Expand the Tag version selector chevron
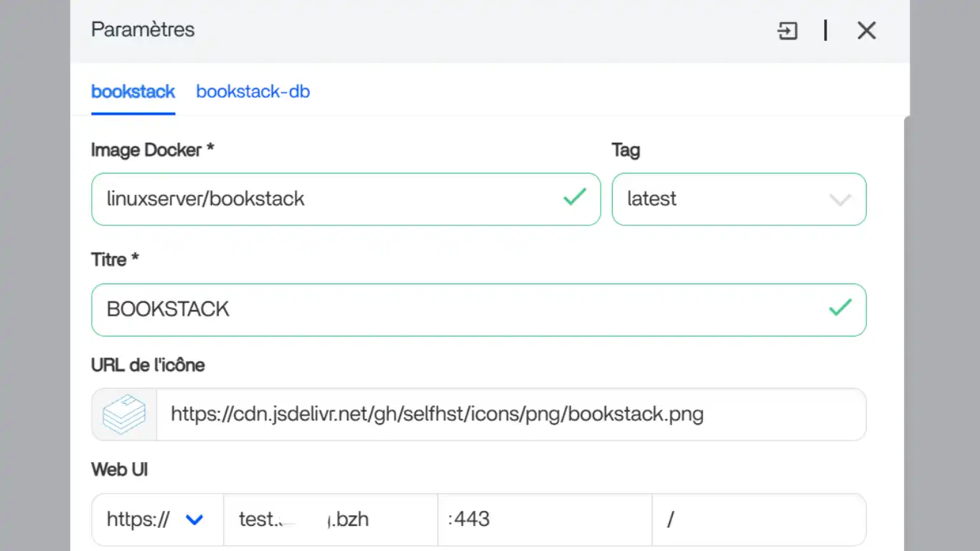 tap(840, 199)
